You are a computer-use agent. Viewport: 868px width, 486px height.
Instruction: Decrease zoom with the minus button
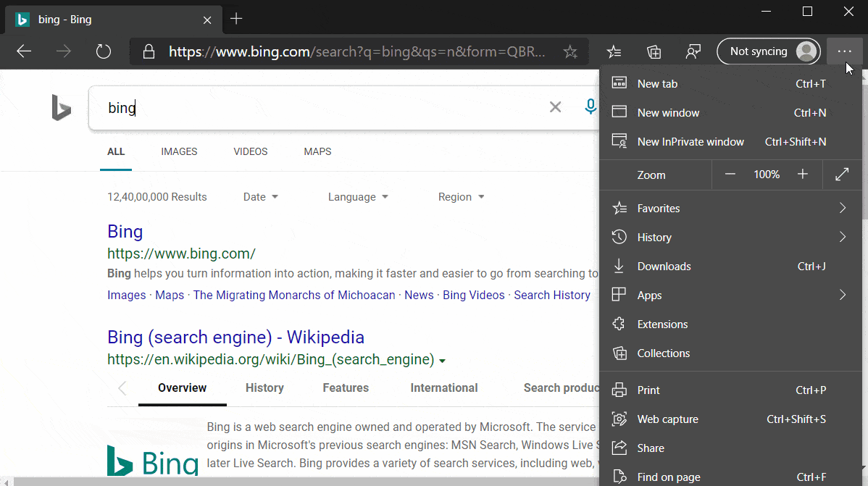coord(730,175)
